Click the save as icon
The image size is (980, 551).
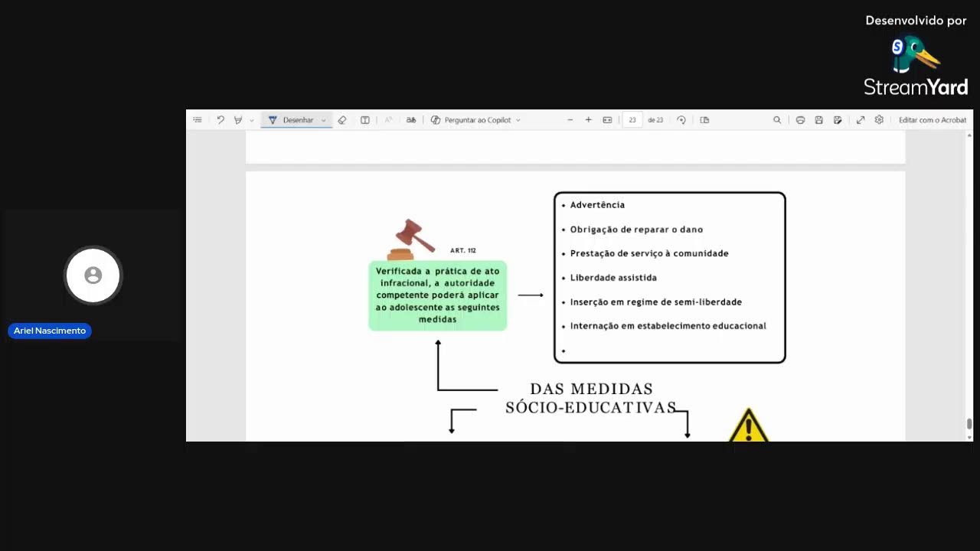[x=838, y=120]
